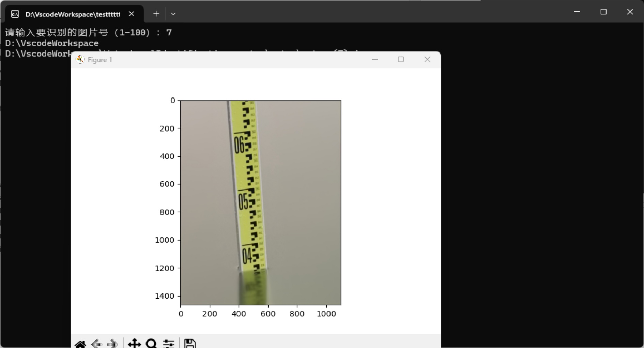
Task: Click the terminal icon in the tab
Action: [15, 14]
